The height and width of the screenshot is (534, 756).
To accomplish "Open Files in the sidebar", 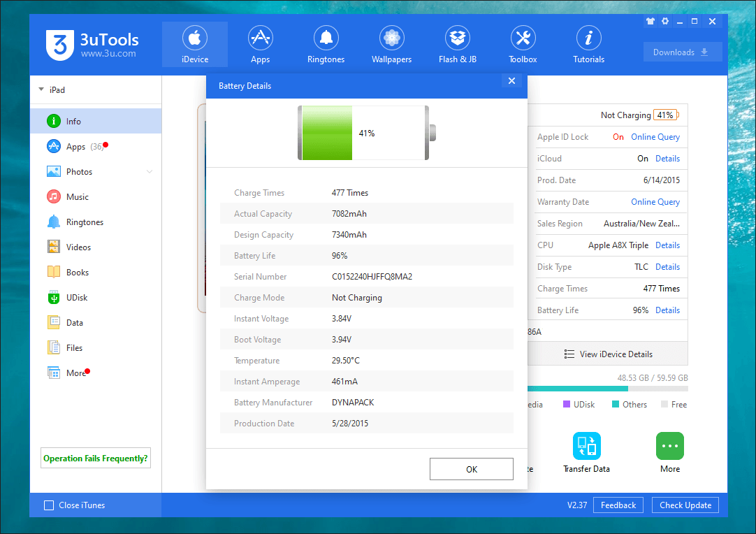I will (x=96, y=347).
